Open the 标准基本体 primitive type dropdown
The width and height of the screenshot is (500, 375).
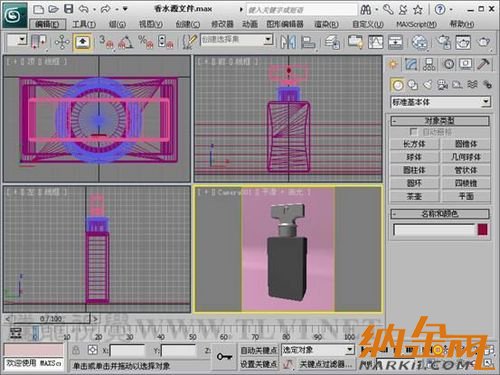click(x=440, y=102)
